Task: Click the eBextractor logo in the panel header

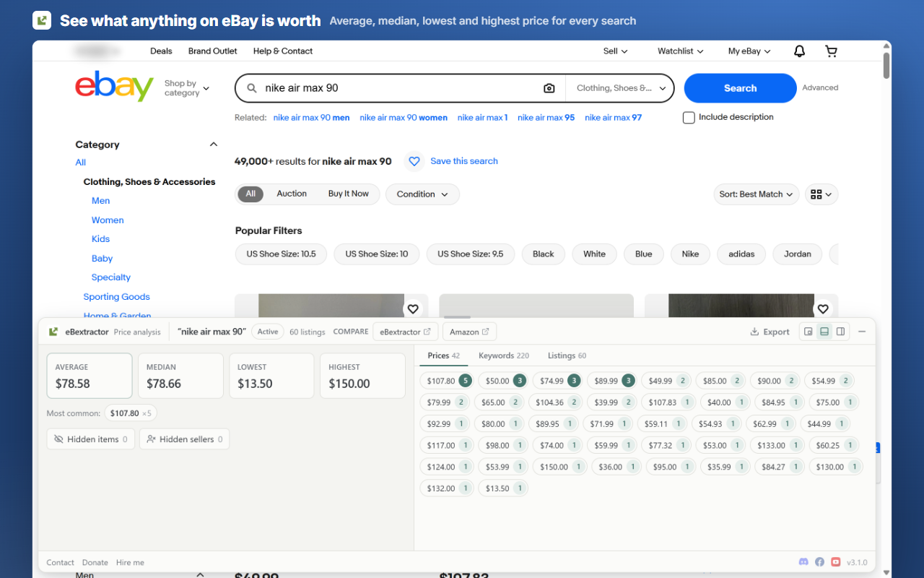Action: click(x=53, y=332)
